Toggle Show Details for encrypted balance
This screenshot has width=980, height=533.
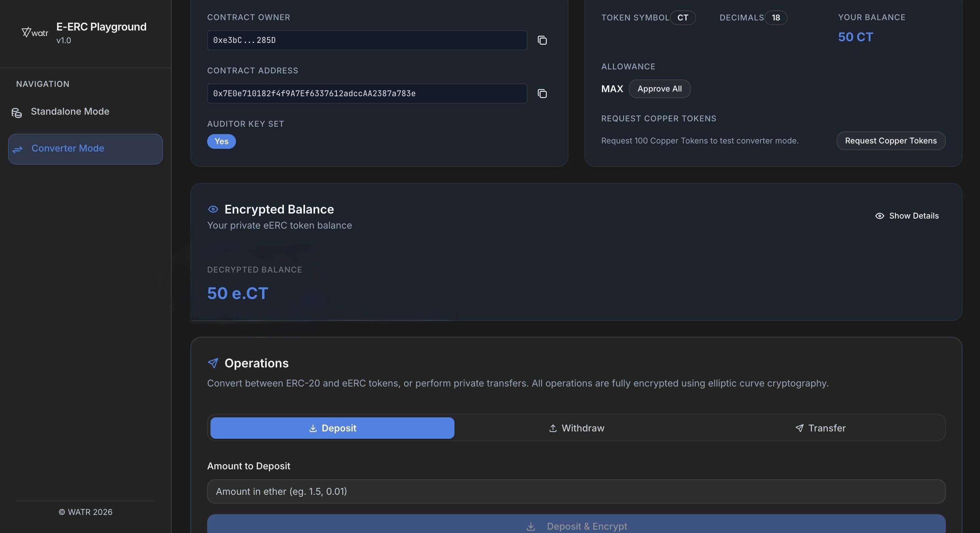pos(907,216)
